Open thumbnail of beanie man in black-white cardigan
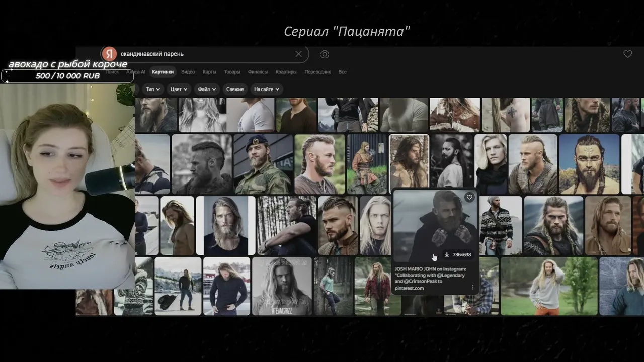 500,226
